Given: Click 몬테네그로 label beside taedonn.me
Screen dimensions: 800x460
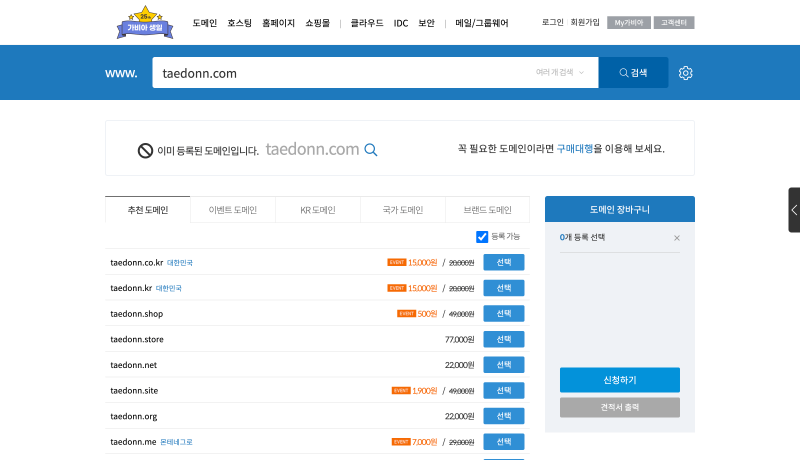Looking at the screenshot, I should (177, 442).
